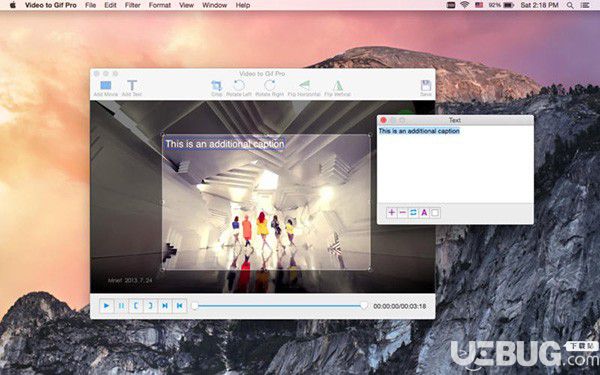Set the start marker with left bracket button
Image resolution: width=600 pixels, height=375 pixels.
(135, 306)
